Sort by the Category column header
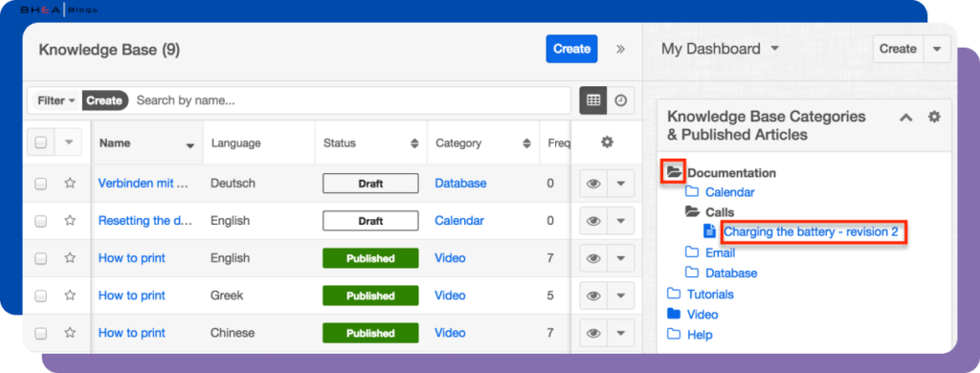 pyautogui.click(x=483, y=143)
